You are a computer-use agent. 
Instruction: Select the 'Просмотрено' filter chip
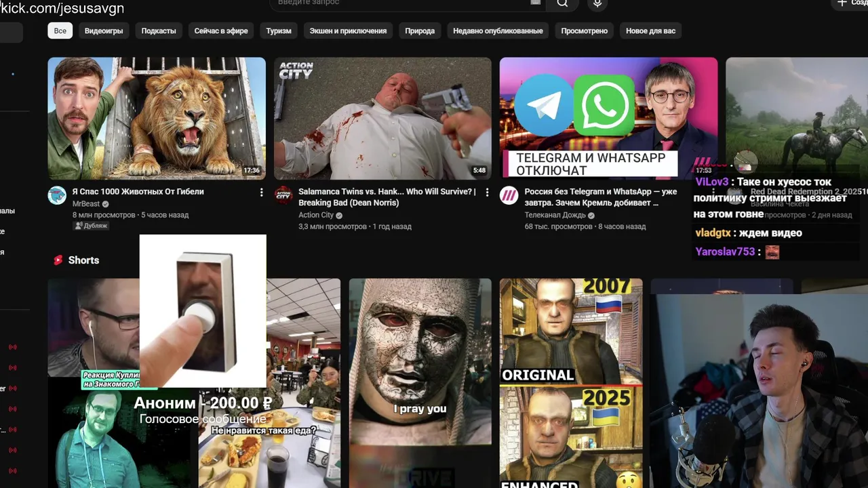584,30
